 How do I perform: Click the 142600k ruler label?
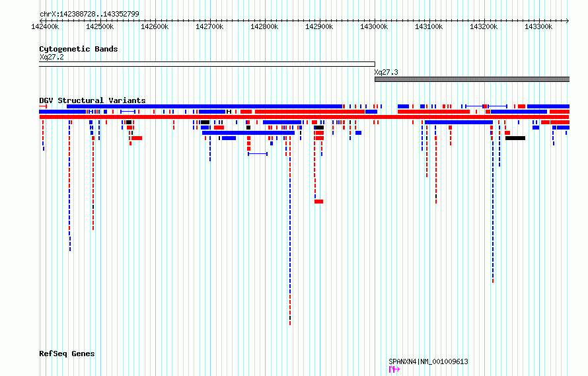pos(155,26)
